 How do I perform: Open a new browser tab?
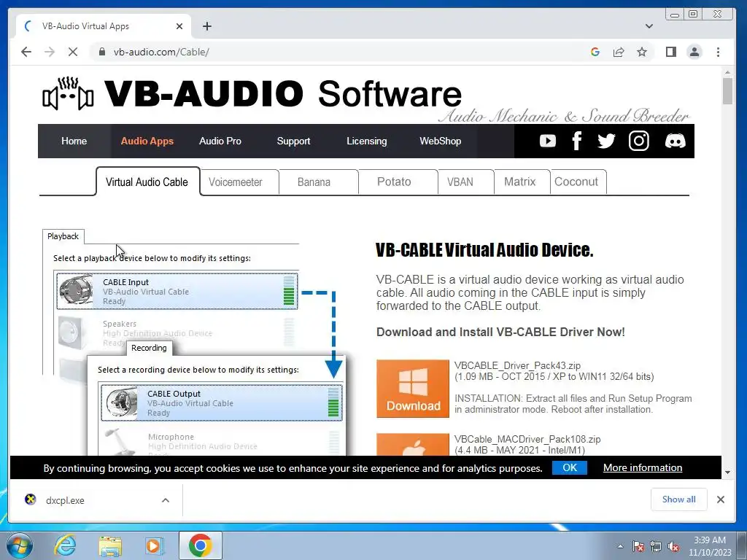(x=206, y=26)
